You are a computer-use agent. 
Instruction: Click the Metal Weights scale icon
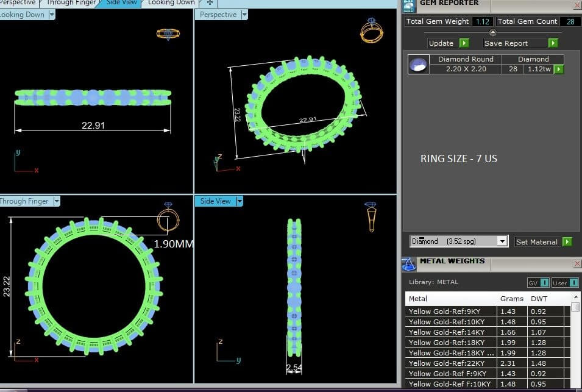pos(409,263)
